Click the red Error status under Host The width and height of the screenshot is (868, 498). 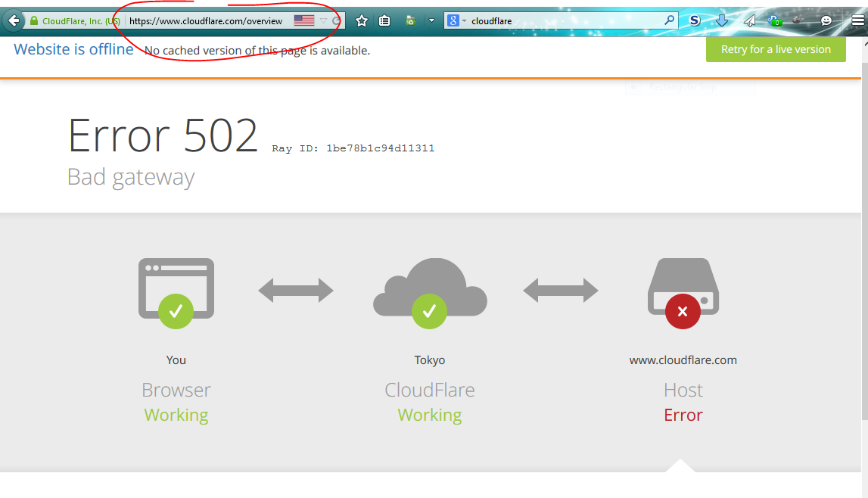click(x=683, y=415)
